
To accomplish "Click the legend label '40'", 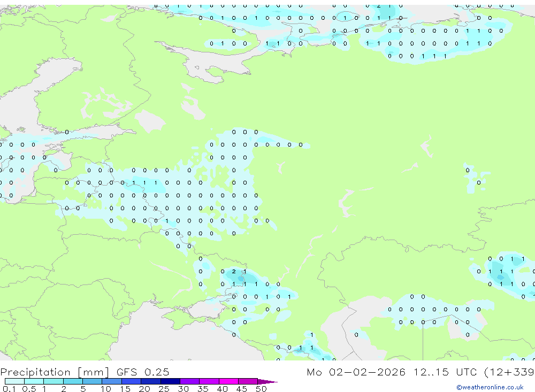I will coord(222,389).
